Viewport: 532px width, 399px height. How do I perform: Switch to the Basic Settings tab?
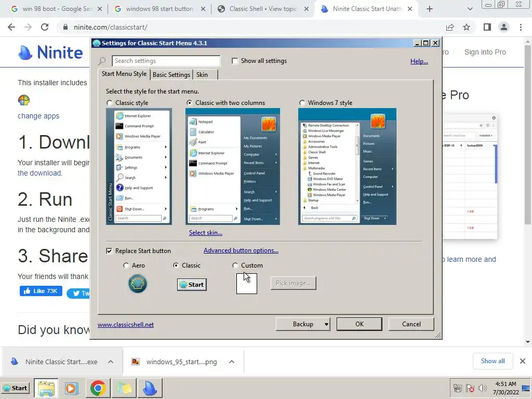point(171,75)
